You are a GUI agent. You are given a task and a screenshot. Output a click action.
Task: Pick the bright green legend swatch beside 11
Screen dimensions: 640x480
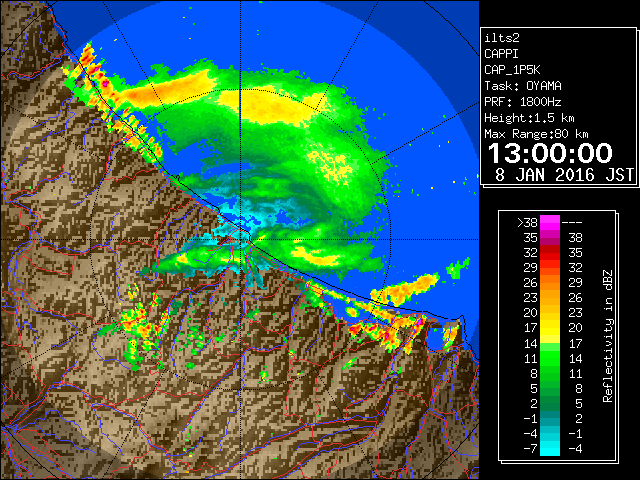tap(550, 358)
